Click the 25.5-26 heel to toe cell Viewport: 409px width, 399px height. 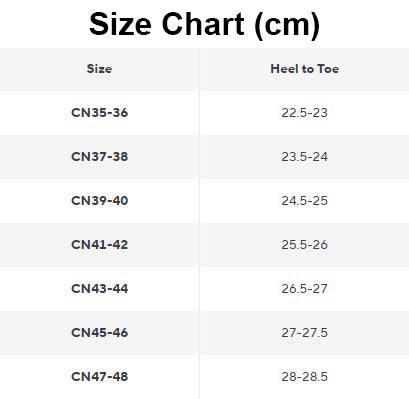tap(305, 245)
